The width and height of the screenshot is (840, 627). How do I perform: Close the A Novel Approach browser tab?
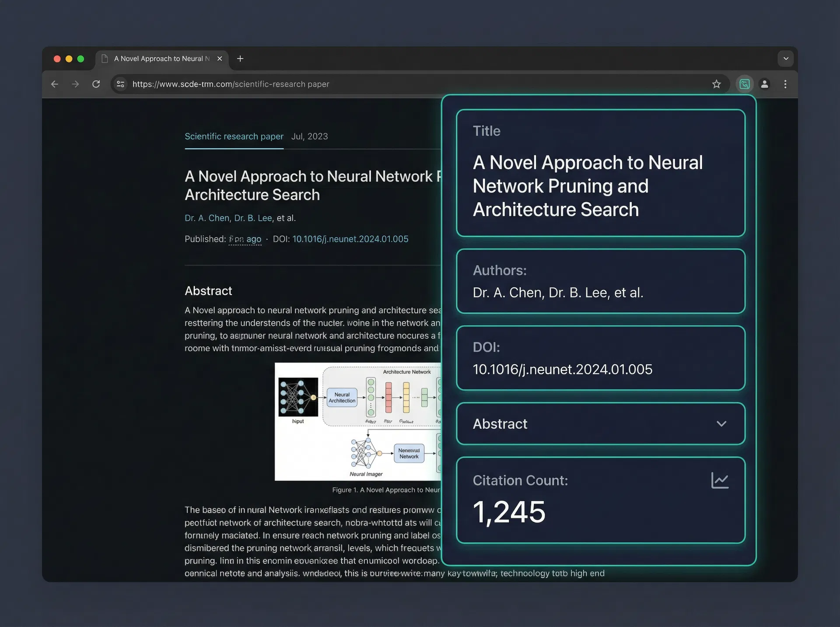220,59
